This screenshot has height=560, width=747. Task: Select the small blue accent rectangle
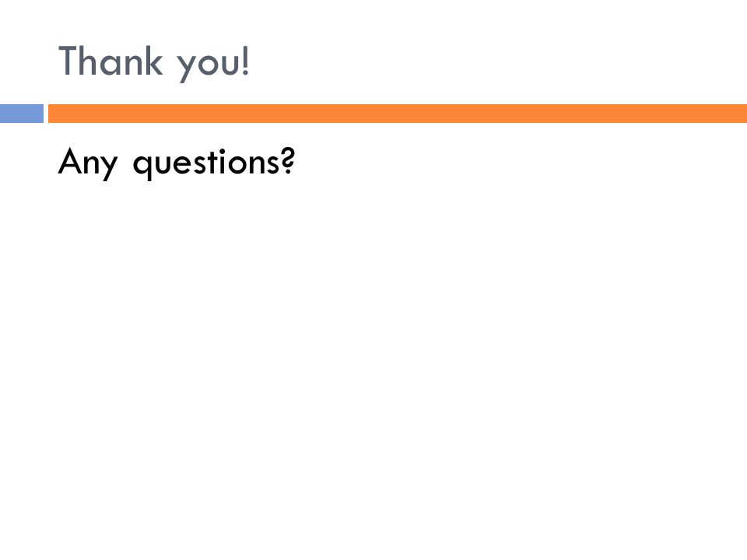(x=22, y=114)
